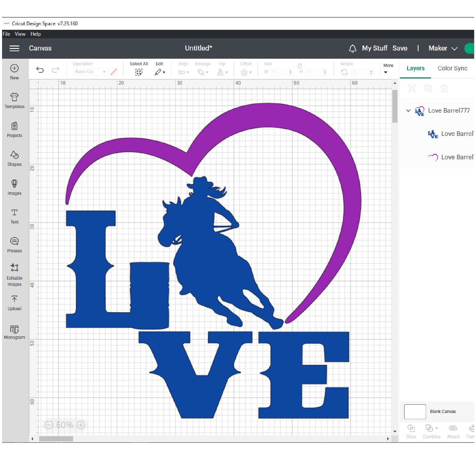Expand the More toolbar options

388,68
